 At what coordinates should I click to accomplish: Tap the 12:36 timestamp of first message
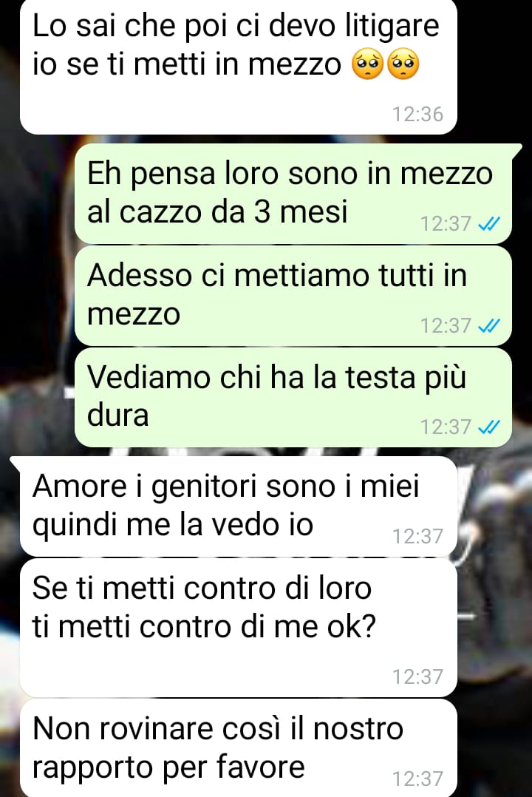[417, 114]
